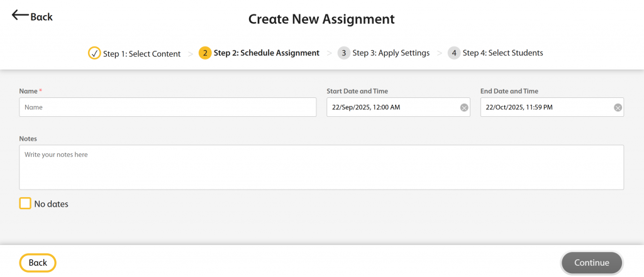The height and width of the screenshot is (277, 644).
Task: Focus the Name input field
Action: [167, 107]
